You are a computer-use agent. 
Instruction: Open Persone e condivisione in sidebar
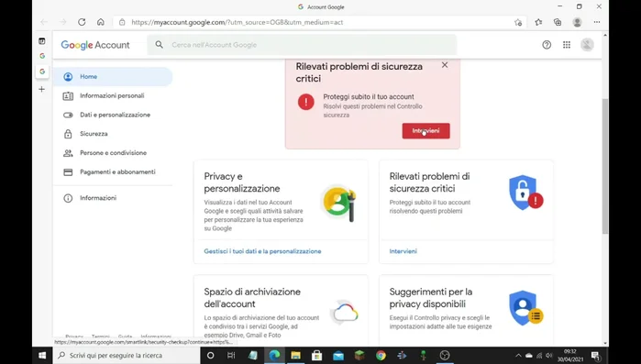tap(113, 153)
